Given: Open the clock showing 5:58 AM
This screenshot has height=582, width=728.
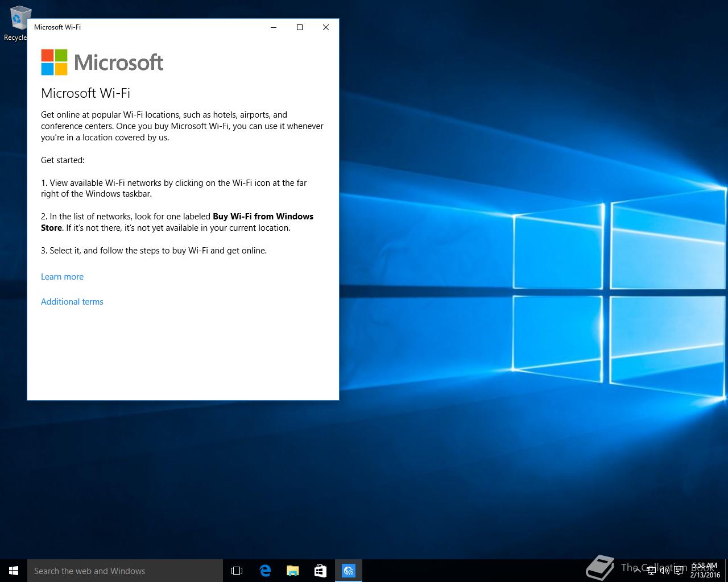Looking at the screenshot, I should click(x=705, y=570).
